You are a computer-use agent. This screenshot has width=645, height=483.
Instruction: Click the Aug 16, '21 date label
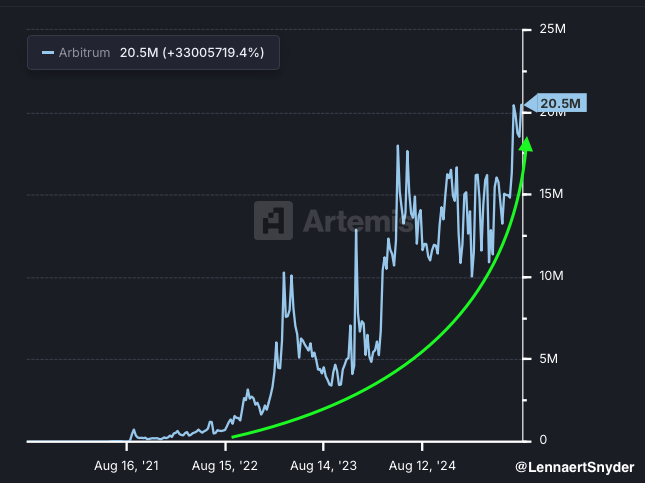126,466
